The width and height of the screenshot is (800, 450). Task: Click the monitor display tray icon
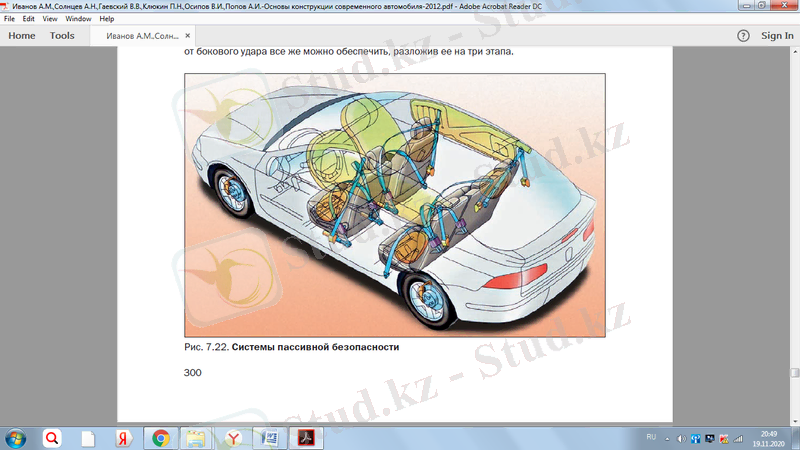[x=710, y=439]
